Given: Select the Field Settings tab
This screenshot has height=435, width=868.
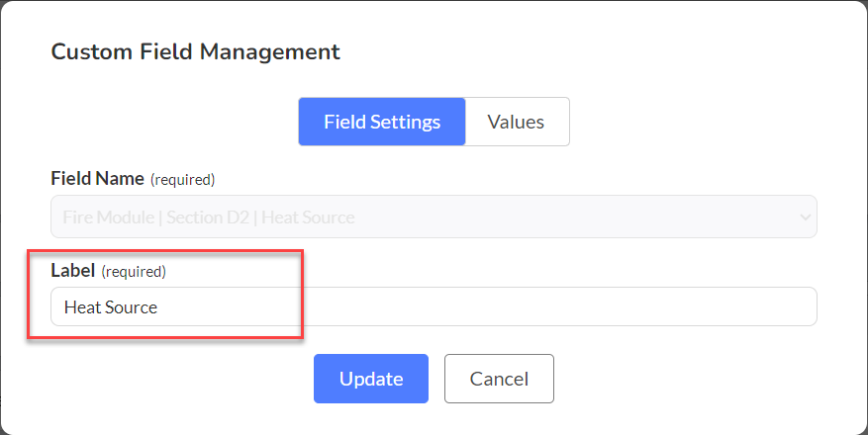Looking at the screenshot, I should click(382, 122).
